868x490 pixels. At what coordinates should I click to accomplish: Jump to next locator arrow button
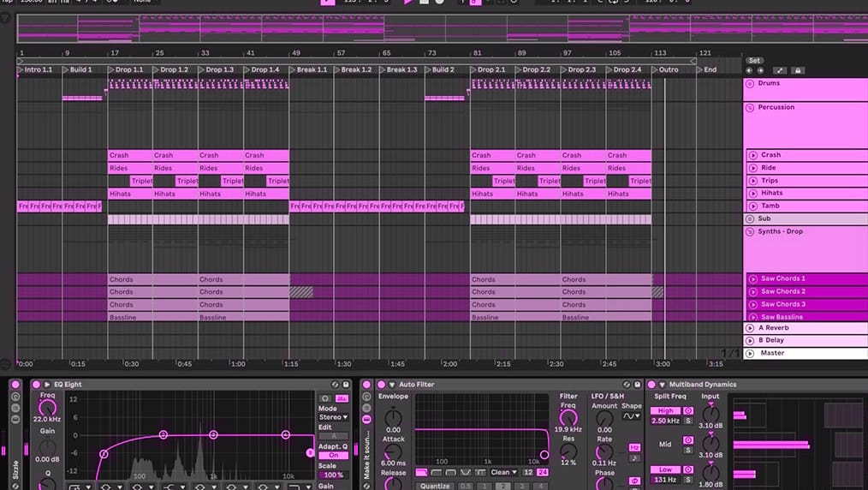(x=760, y=70)
